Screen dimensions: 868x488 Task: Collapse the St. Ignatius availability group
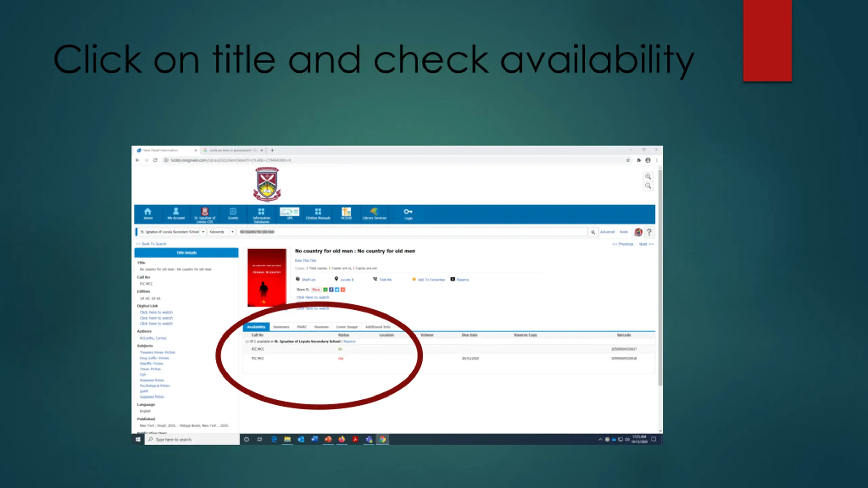pyautogui.click(x=246, y=342)
